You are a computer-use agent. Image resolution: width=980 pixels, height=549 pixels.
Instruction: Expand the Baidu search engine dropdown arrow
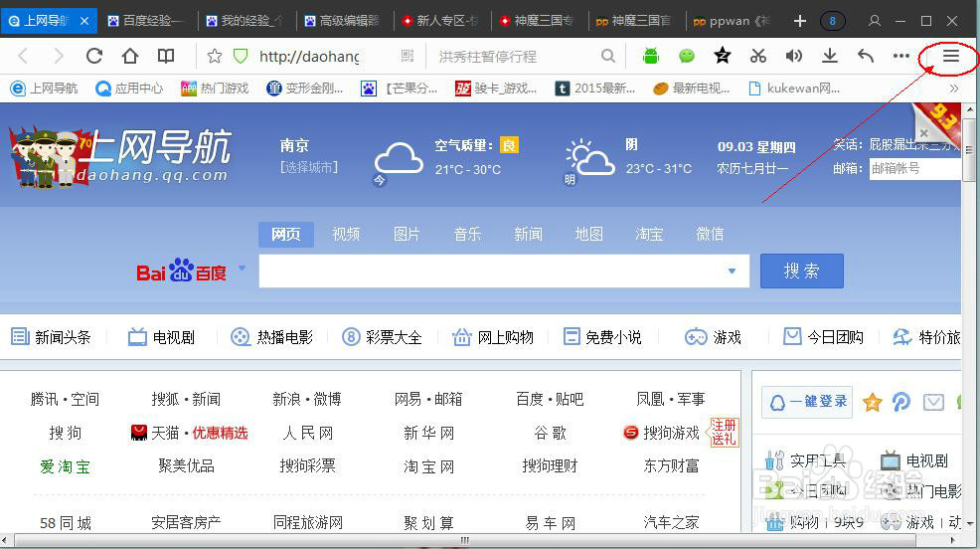pos(242,269)
